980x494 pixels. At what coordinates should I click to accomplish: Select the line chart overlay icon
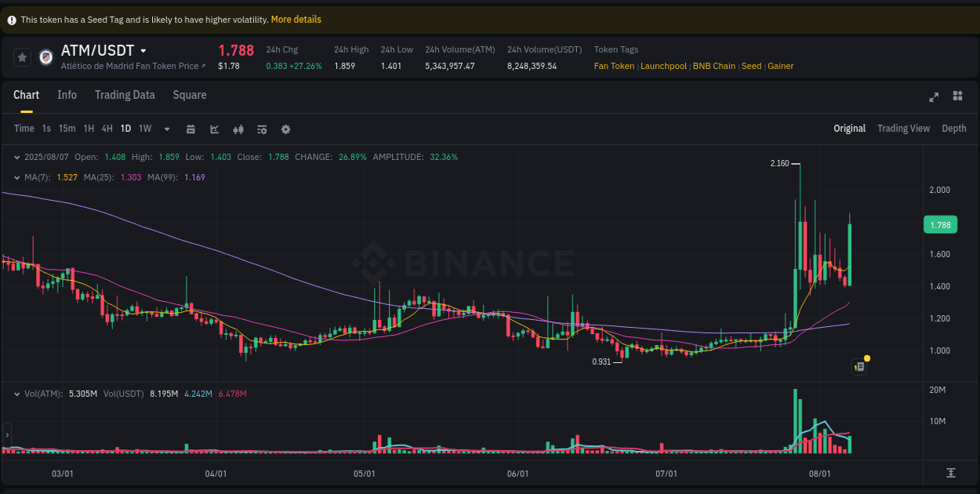[x=214, y=128]
